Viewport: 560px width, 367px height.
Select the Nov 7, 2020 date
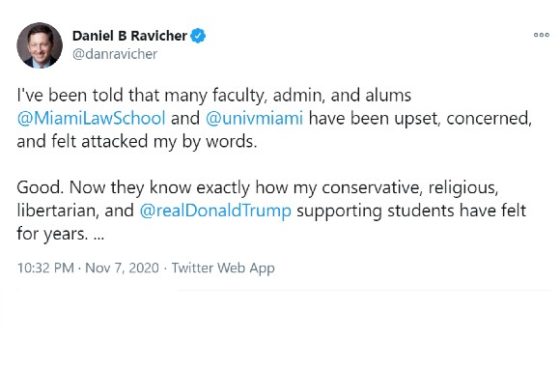click(122, 268)
